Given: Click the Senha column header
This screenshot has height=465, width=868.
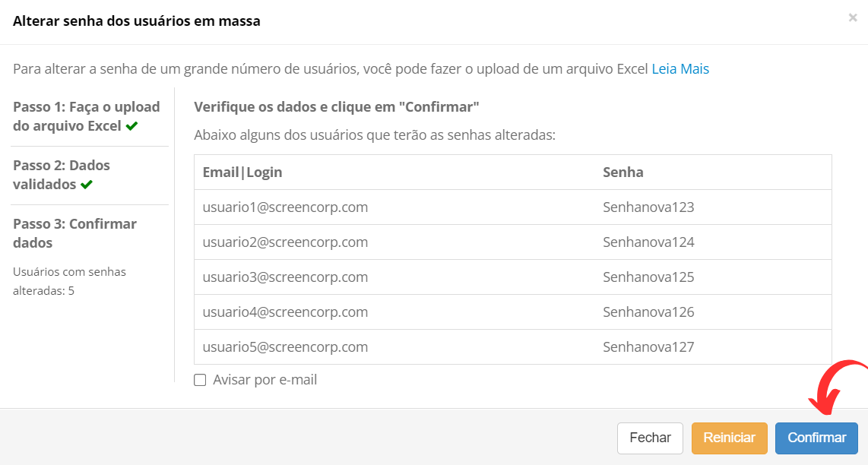Looking at the screenshot, I should [622, 172].
